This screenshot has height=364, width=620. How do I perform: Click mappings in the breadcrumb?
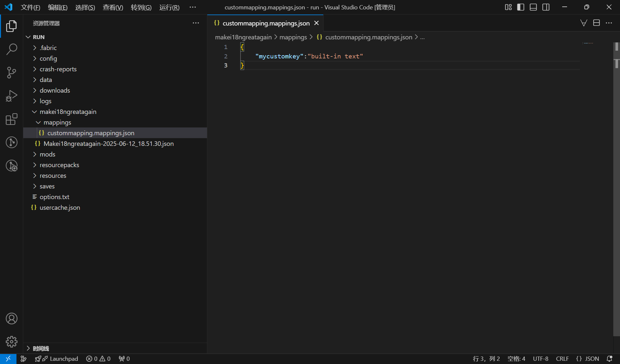[x=293, y=37]
